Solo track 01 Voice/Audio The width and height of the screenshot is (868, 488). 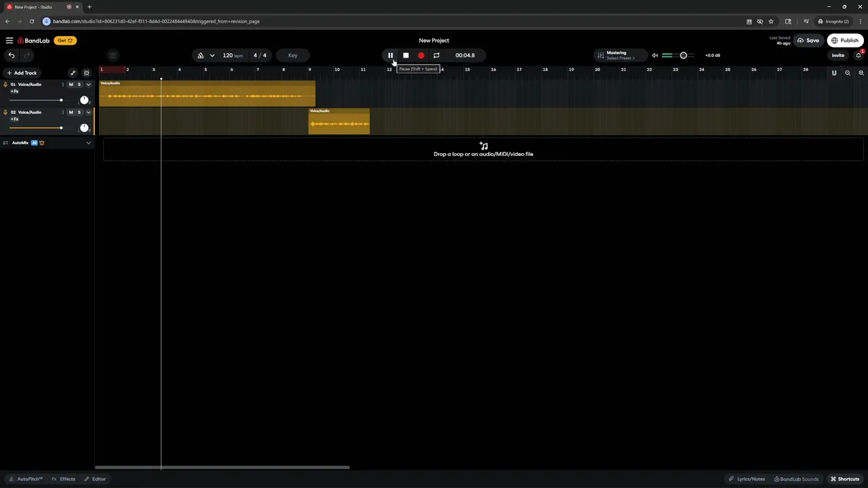(79, 85)
